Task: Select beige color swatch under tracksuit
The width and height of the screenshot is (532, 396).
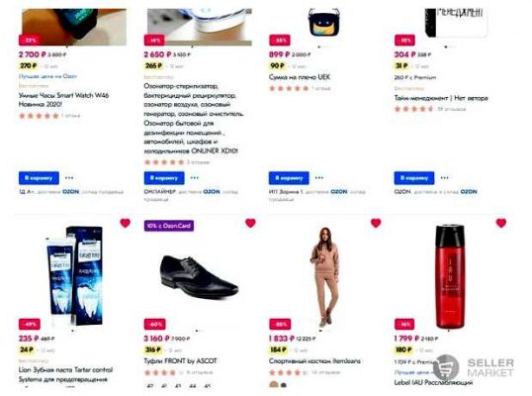Action: point(274,385)
